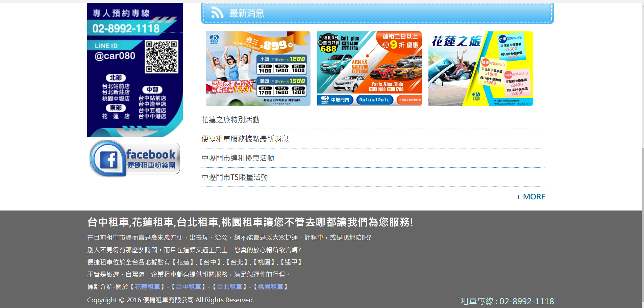Open the Facebook fan page icon

tap(134, 158)
